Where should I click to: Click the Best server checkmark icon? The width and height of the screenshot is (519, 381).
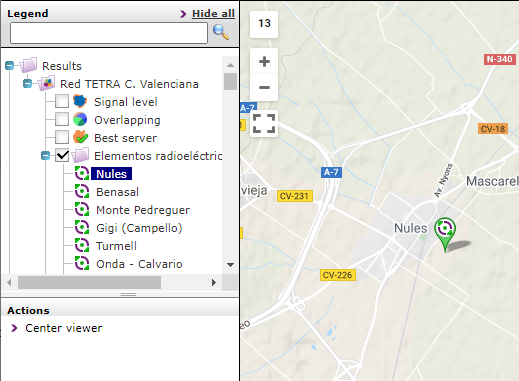[x=80, y=137]
